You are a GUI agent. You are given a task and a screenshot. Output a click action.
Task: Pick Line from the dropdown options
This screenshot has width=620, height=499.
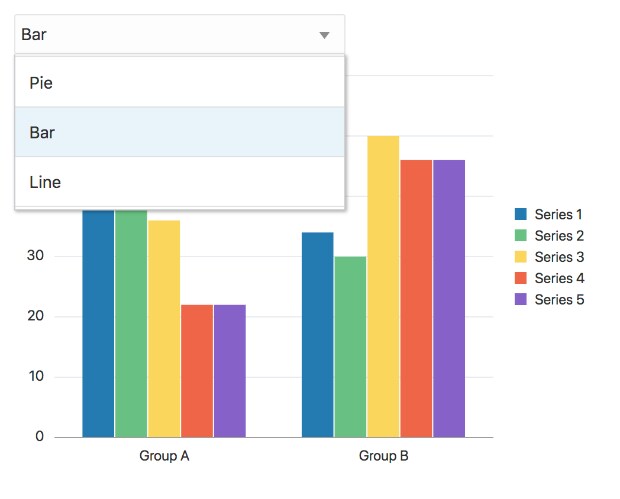(180, 182)
